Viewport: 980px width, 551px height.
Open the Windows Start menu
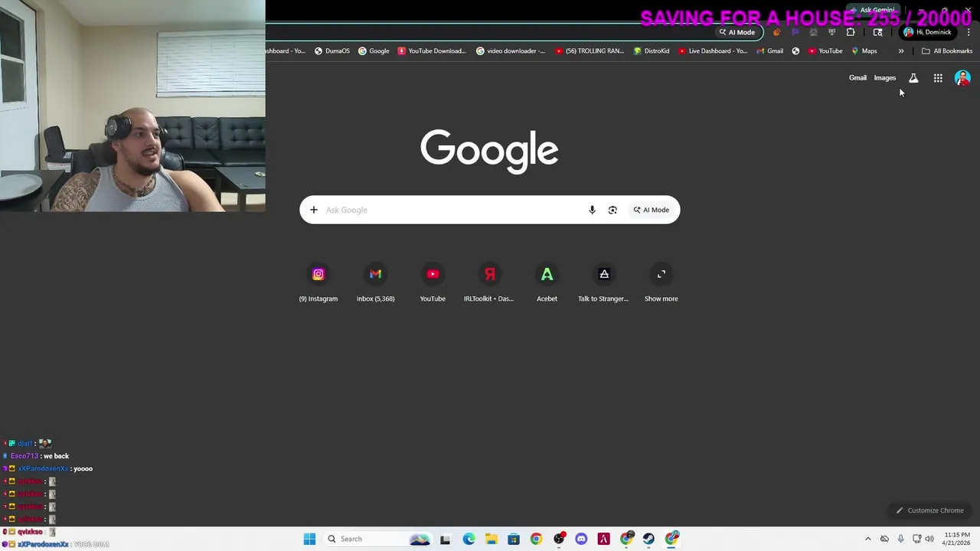tap(309, 539)
